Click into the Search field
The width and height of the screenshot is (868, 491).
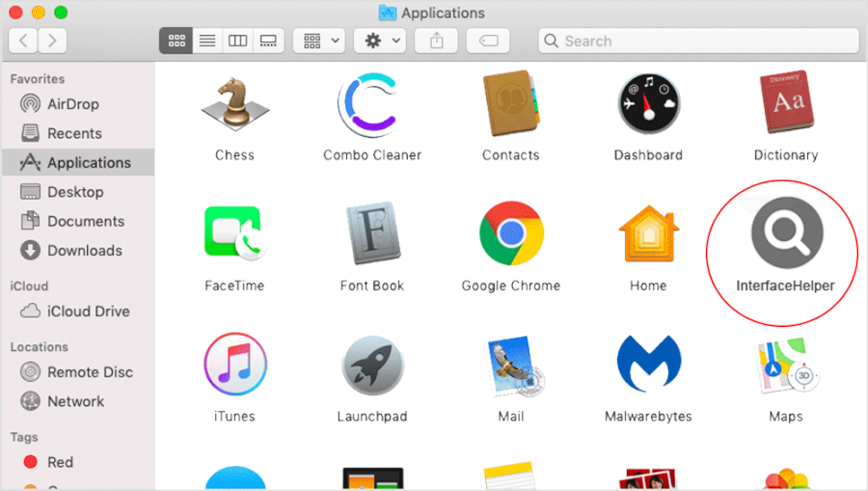698,41
